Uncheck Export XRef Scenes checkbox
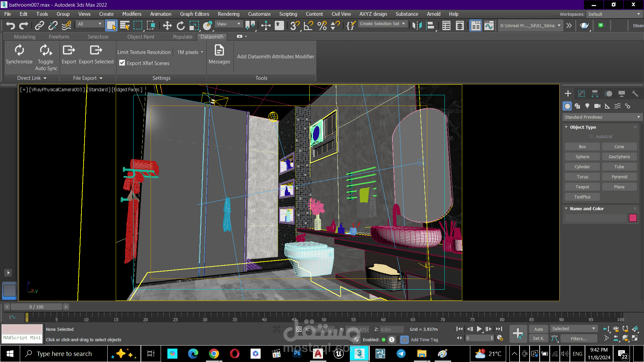 [x=122, y=63]
